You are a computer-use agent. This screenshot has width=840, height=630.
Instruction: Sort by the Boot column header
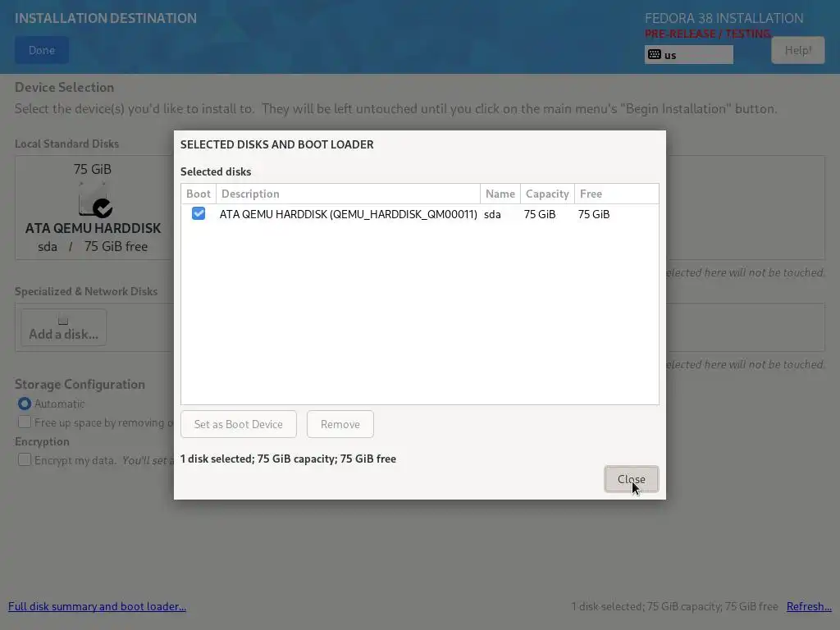pyautogui.click(x=199, y=194)
